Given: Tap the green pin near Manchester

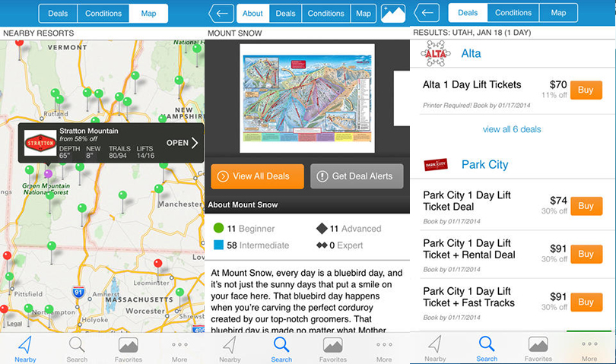Looking at the screenshot, I should point(159,189).
